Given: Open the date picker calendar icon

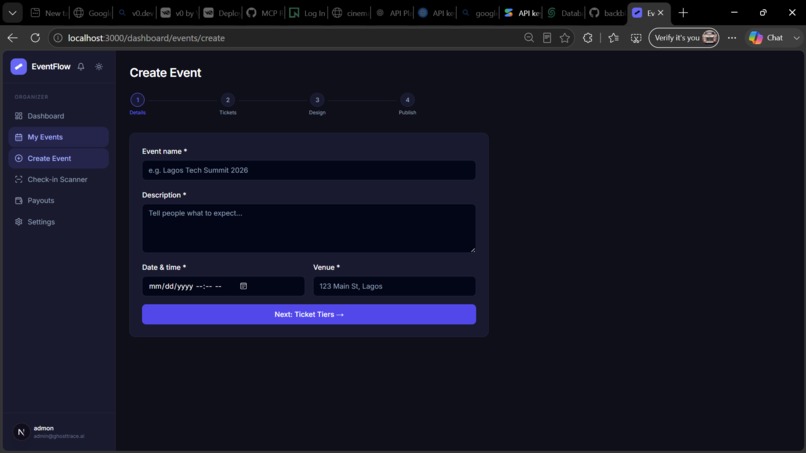Looking at the screenshot, I should pos(244,286).
